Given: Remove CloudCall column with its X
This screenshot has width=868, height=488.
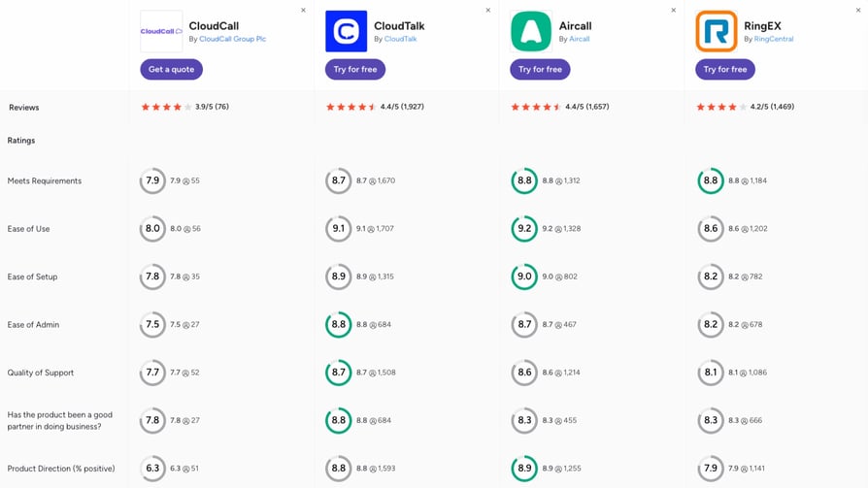Looking at the screenshot, I should pyautogui.click(x=303, y=10).
